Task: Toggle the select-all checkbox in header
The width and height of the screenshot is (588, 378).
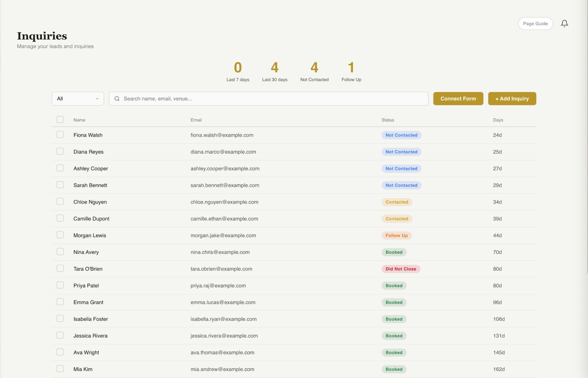Action: (x=60, y=119)
